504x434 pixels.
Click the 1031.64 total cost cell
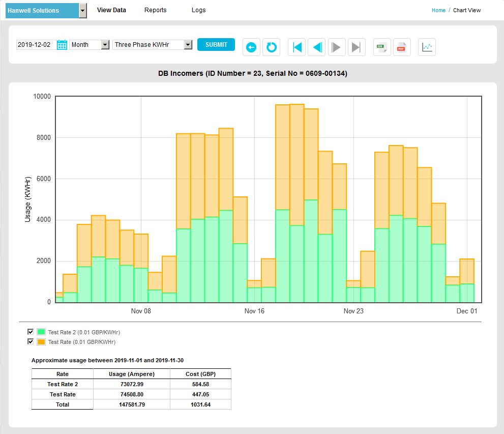pyautogui.click(x=200, y=404)
